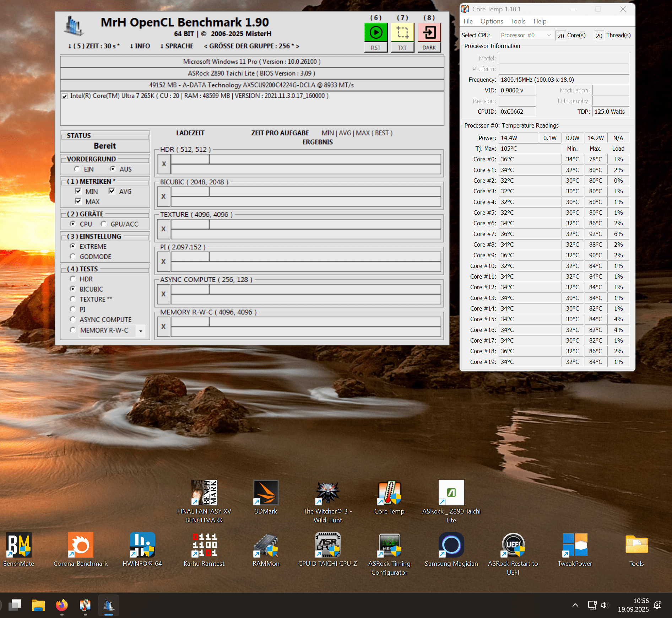Open the Processor #0 dropdown in Core Temp
Viewport: 672px width, 618px height.
pyautogui.click(x=526, y=35)
